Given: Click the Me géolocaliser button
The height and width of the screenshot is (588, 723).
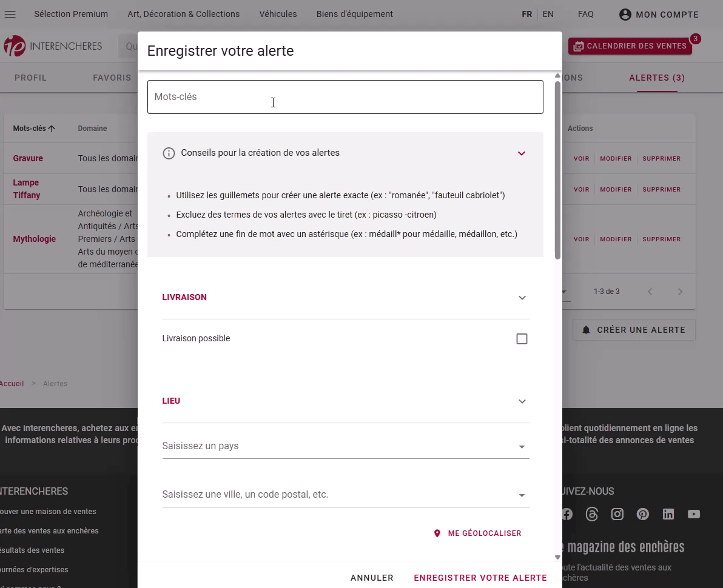Looking at the screenshot, I should pyautogui.click(x=478, y=533).
